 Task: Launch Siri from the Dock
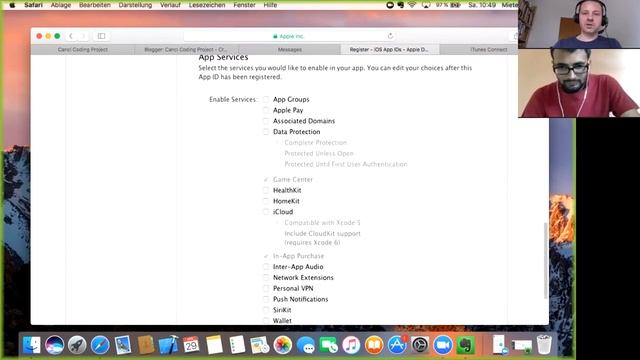coord(54,345)
